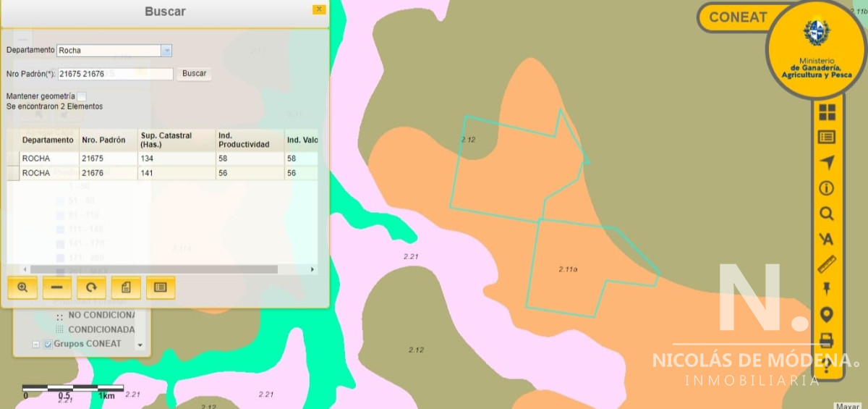This screenshot has width=868, height=409.
Task: Uncheck the Grupos CONEAT layer checkbox
Action: (x=48, y=344)
